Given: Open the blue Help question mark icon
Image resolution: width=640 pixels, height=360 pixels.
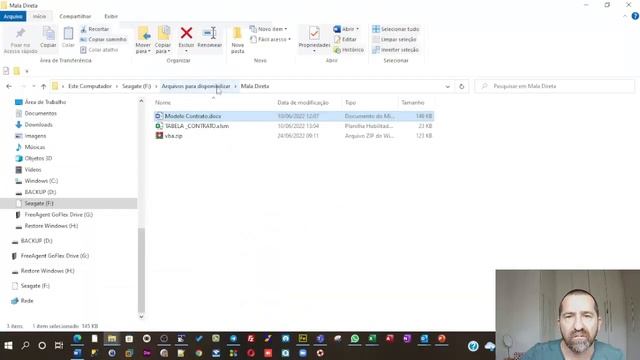Looking at the screenshot, I should [635, 16].
